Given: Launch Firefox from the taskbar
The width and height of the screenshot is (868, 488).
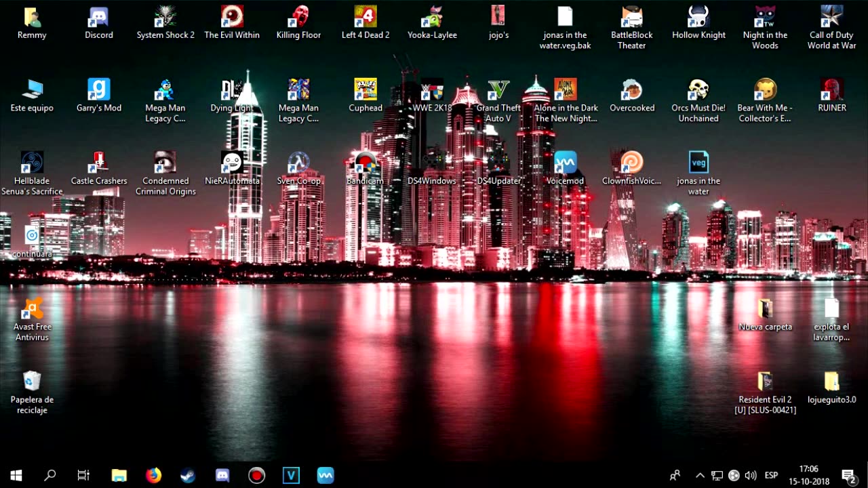Looking at the screenshot, I should 153,475.
